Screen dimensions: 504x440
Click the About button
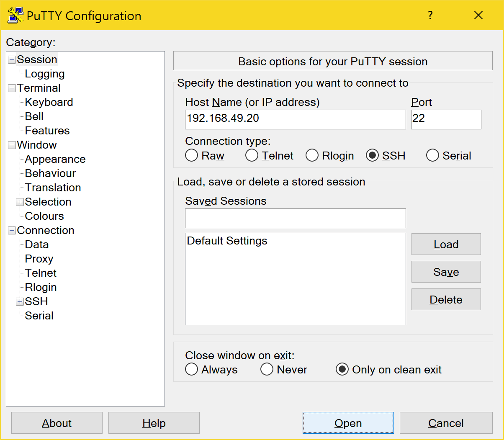(x=57, y=423)
